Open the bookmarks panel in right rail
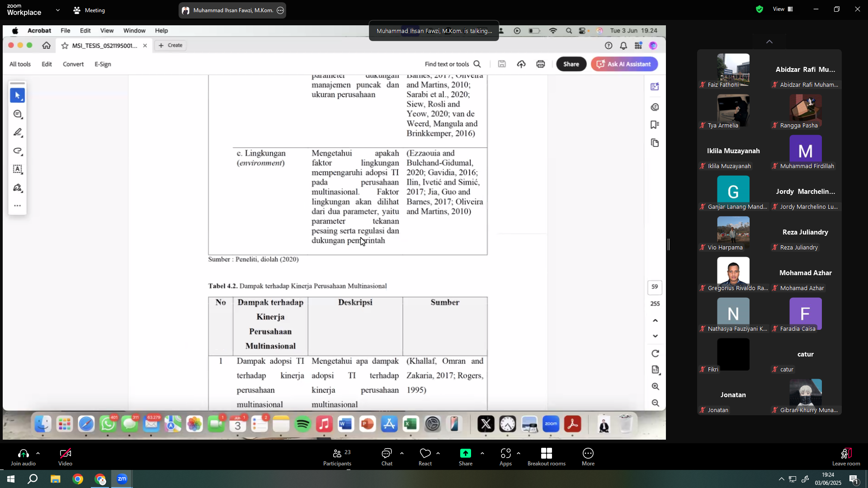Viewport: 868px width, 488px height. pyautogui.click(x=655, y=125)
